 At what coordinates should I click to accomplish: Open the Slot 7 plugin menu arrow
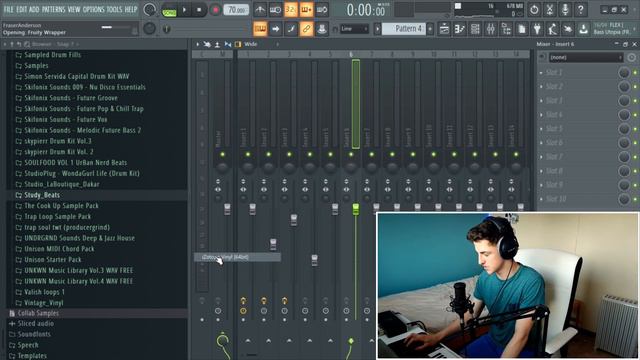[542, 157]
